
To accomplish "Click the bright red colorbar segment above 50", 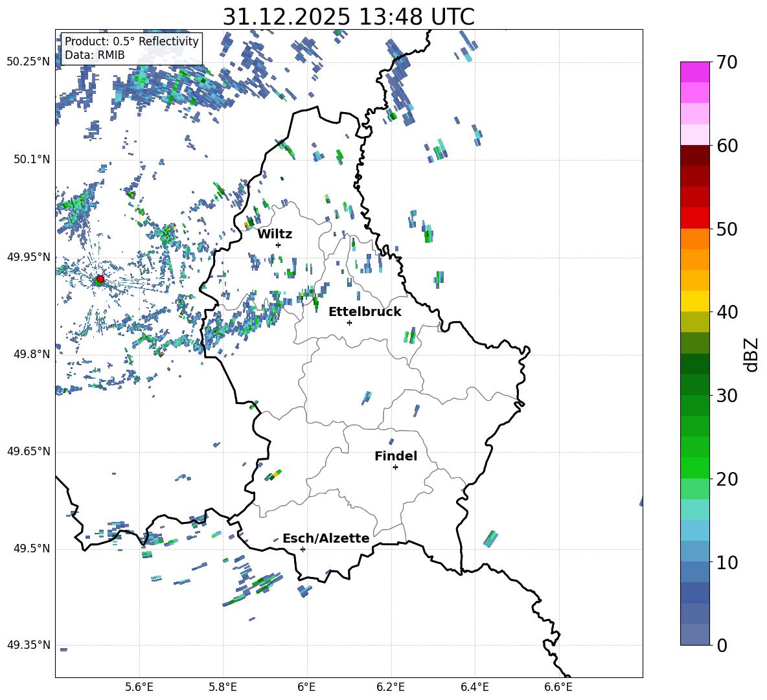I will (x=695, y=218).
